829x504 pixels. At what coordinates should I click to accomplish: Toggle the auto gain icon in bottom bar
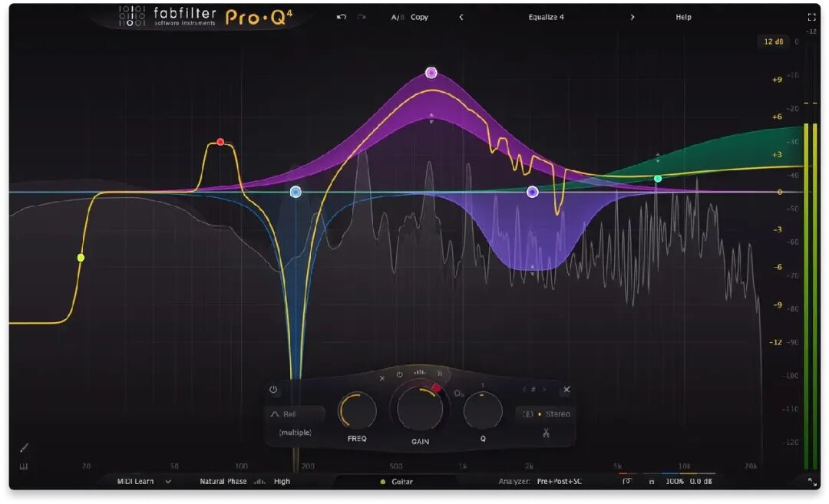point(652,482)
